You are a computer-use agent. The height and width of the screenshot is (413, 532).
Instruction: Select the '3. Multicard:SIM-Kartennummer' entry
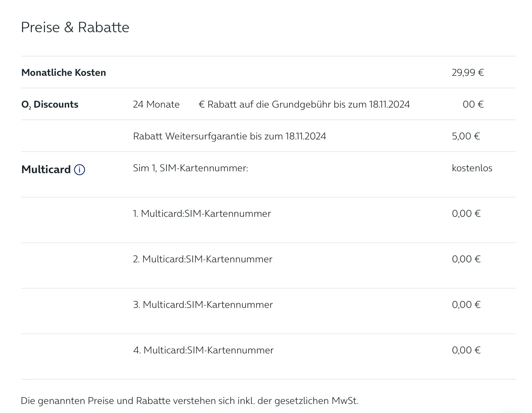point(203,305)
